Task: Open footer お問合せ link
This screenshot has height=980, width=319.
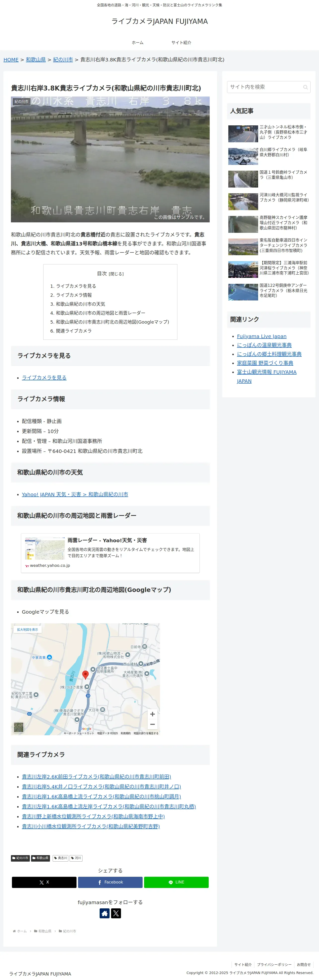Action: tap(304, 964)
